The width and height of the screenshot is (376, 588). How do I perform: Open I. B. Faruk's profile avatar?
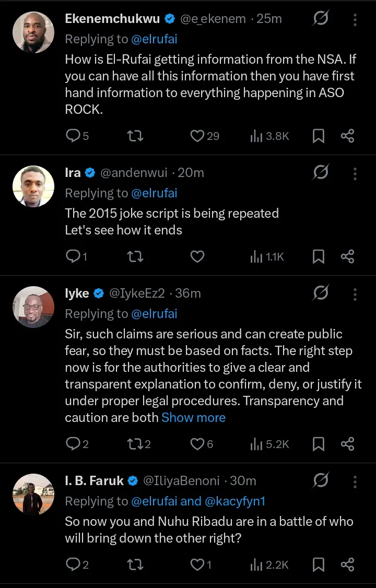[x=33, y=495]
